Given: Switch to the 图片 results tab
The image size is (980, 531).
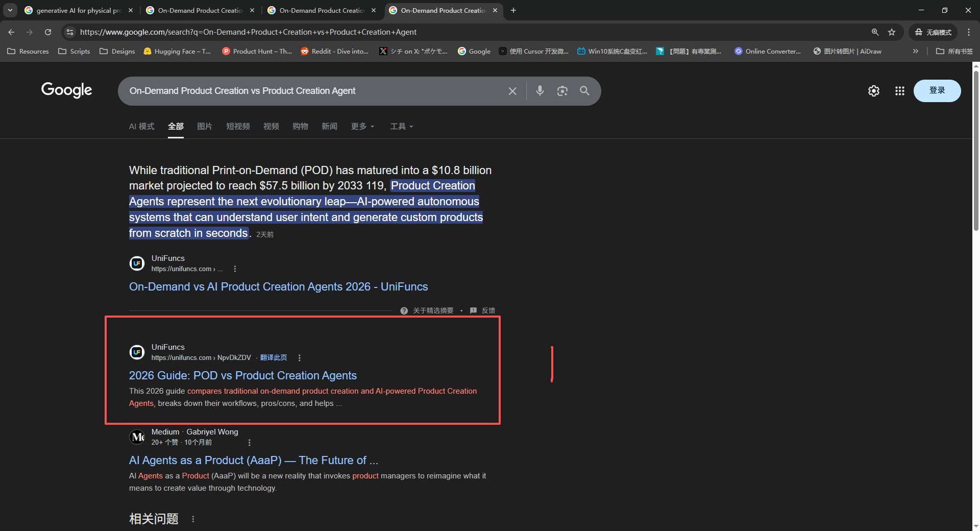Looking at the screenshot, I should pyautogui.click(x=205, y=126).
